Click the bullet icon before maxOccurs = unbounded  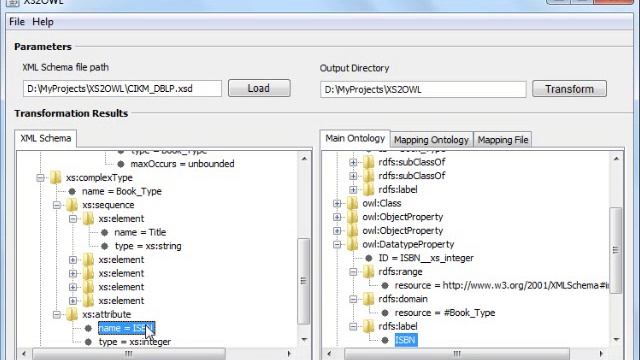121,164
